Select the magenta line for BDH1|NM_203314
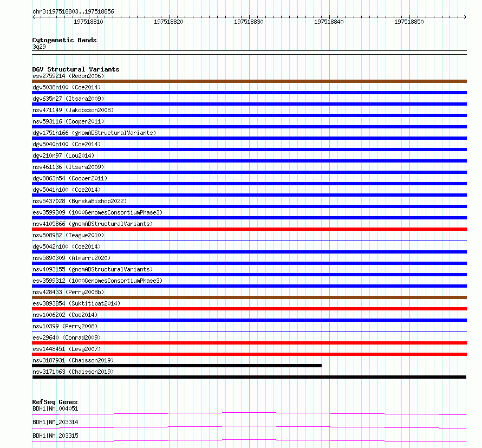Image resolution: width=482 pixels, height=448 pixels. coord(249,427)
